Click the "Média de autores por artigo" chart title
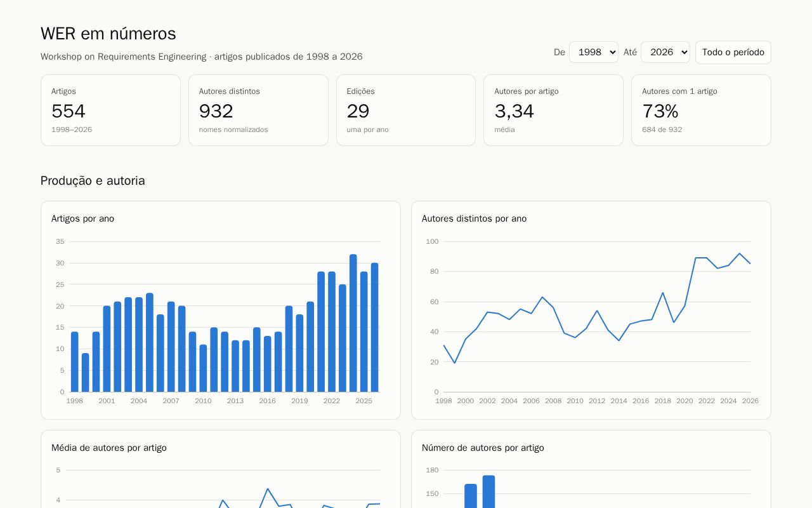812x508 pixels. (x=109, y=448)
